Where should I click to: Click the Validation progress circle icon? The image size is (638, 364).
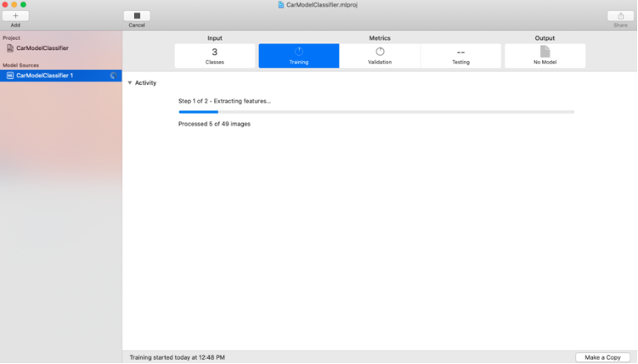pos(380,52)
